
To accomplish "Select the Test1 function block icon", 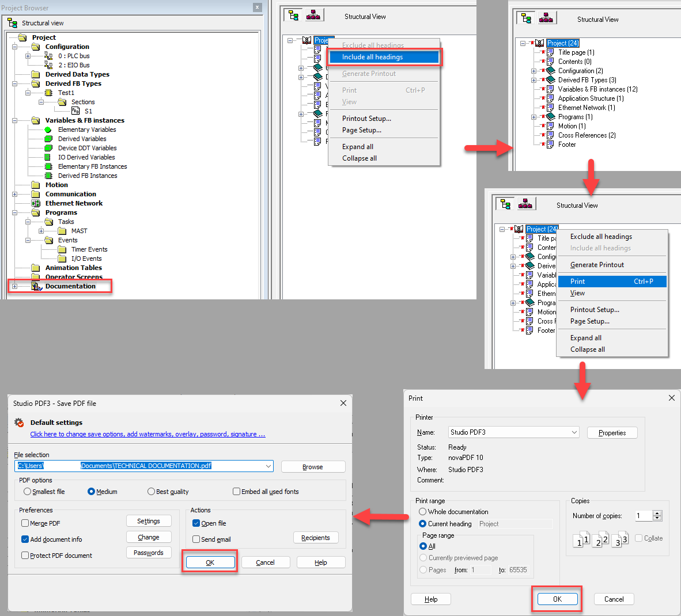I will tap(48, 93).
